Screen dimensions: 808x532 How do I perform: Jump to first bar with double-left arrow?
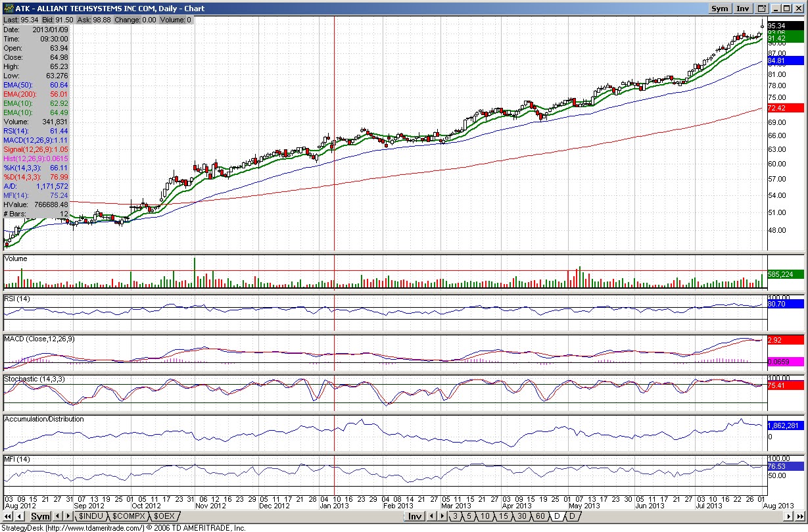point(8,516)
